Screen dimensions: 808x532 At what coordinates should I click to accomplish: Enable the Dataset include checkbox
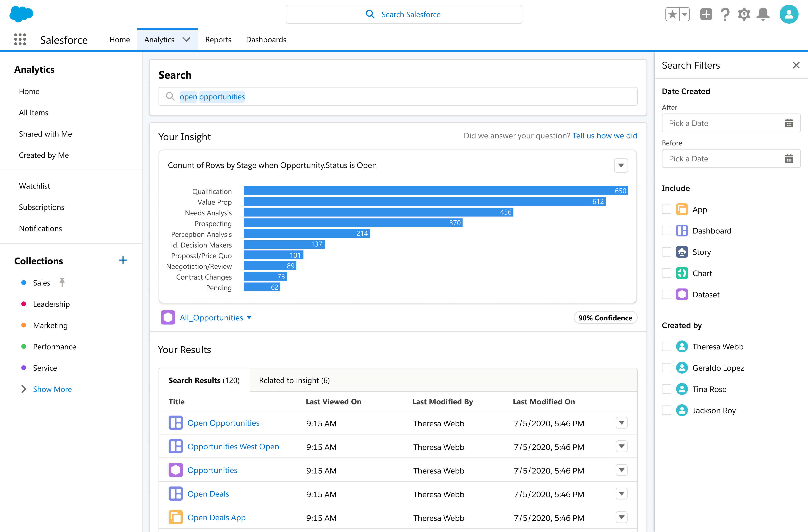(x=666, y=295)
